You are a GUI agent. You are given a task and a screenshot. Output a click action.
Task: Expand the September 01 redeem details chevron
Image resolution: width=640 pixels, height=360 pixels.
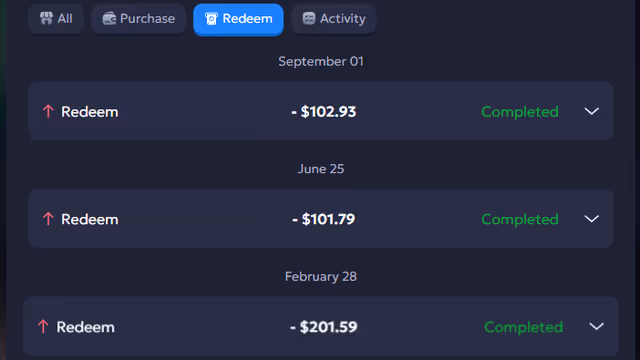tap(591, 111)
